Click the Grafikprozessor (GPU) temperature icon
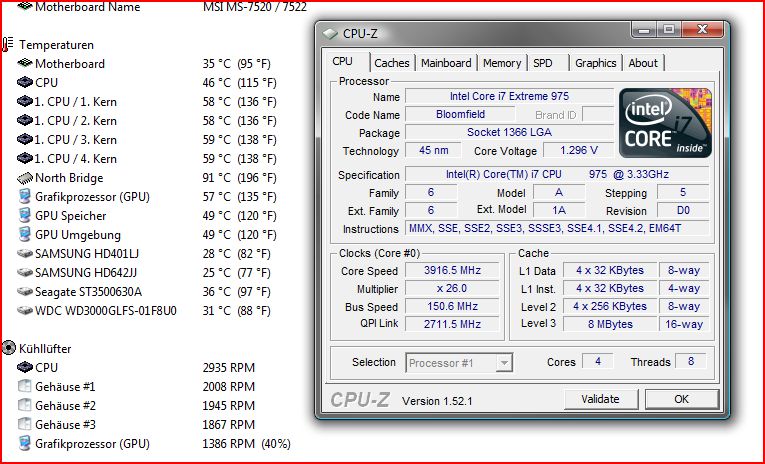Viewport: 765px width, 464px height. pyautogui.click(x=24, y=197)
